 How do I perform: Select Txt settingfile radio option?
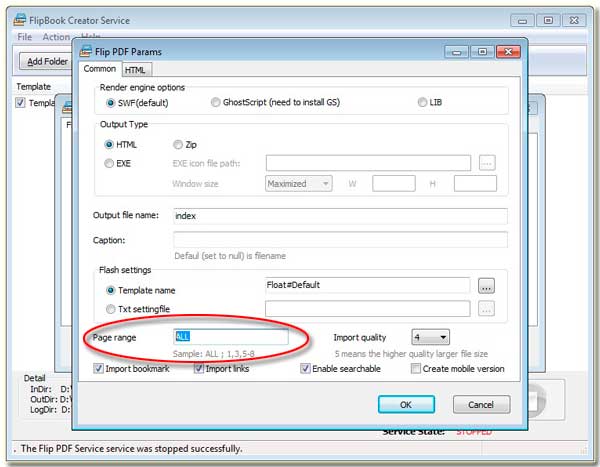coord(111,309)
